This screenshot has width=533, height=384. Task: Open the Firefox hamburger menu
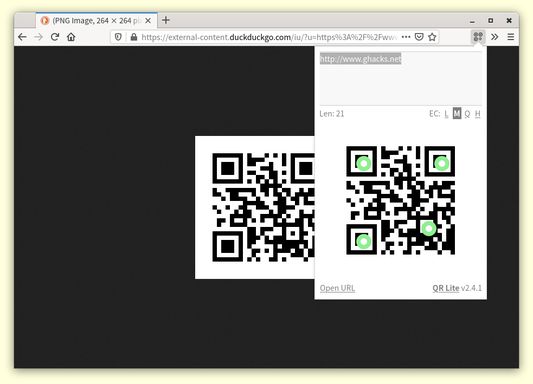[511, 37]
